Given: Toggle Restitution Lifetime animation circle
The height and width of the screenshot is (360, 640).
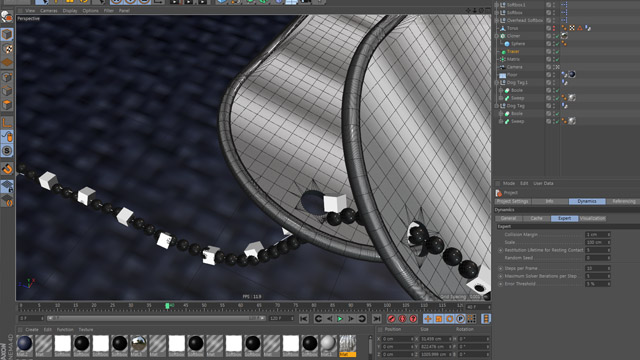Looking at the screenshot, I should 501,250.
